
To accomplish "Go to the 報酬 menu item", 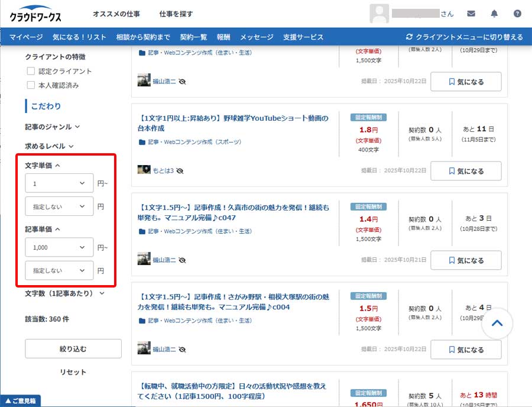I will [223, 37].
